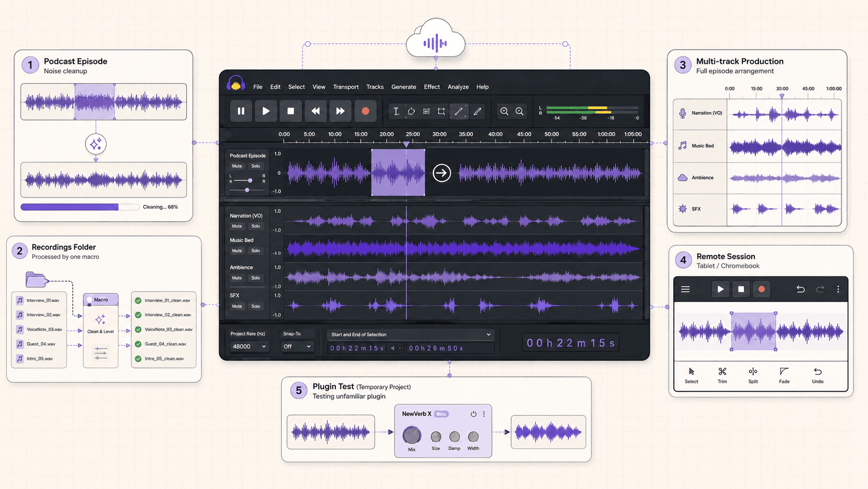
Task: Click the selection start time field 00h22m15s
Action: click(357, 348)
